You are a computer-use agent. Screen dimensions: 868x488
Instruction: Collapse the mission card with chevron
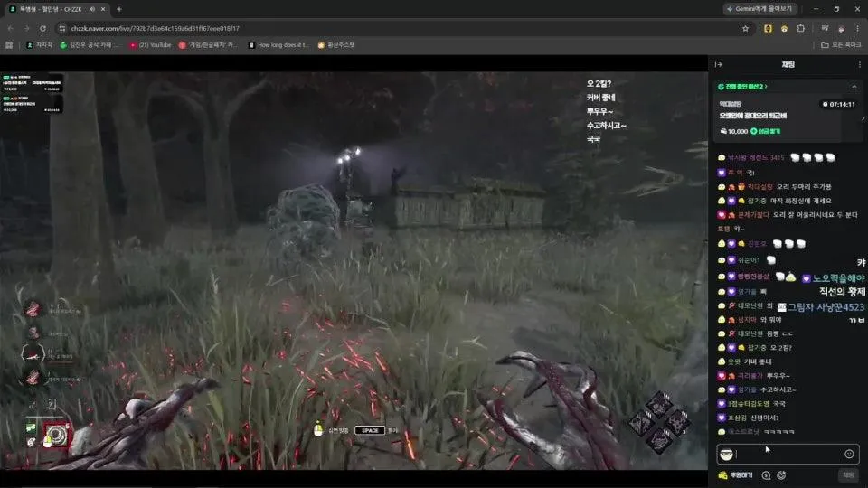pyautogui.click(x=854, y=87)
